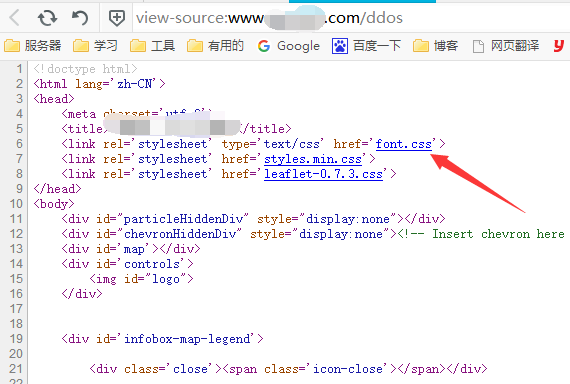
Task: Click the div id='controls' line
Action: 128,264
